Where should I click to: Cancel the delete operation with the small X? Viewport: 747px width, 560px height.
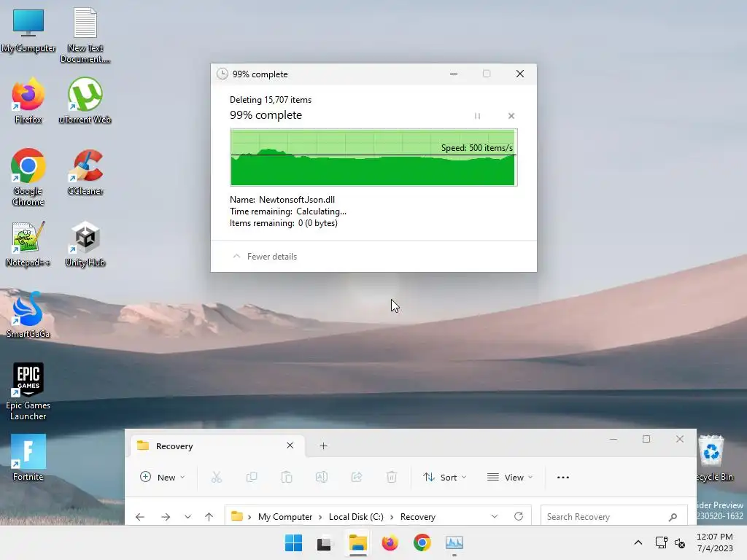click(x=511, y=116)
